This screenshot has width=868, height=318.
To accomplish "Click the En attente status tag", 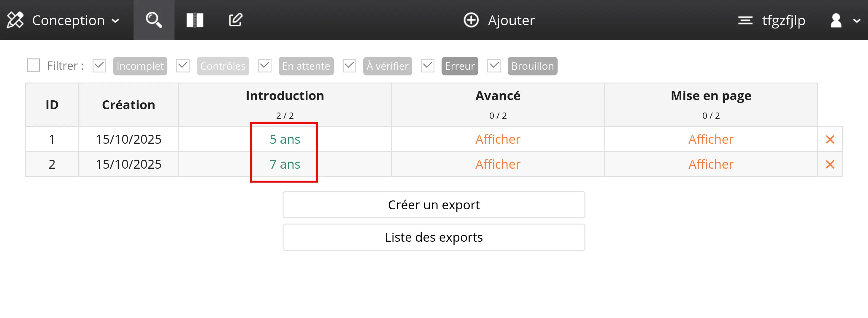I will 306,66.
